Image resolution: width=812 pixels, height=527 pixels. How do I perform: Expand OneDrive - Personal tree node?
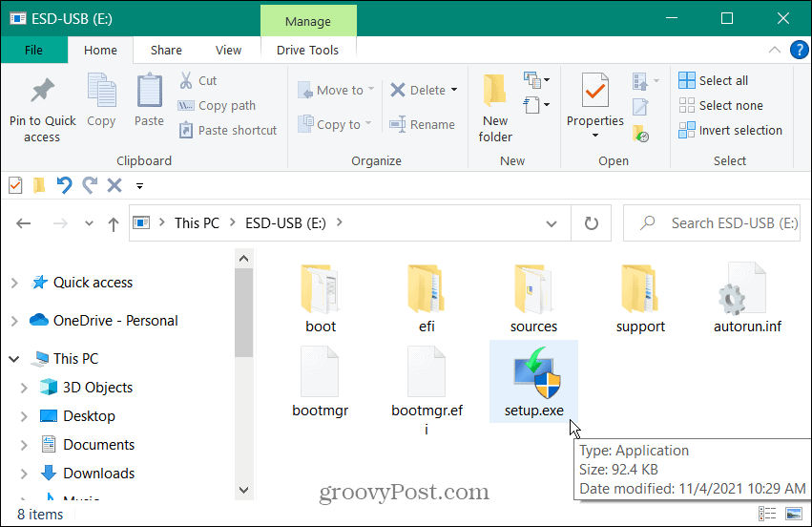[x=14, y=322]
